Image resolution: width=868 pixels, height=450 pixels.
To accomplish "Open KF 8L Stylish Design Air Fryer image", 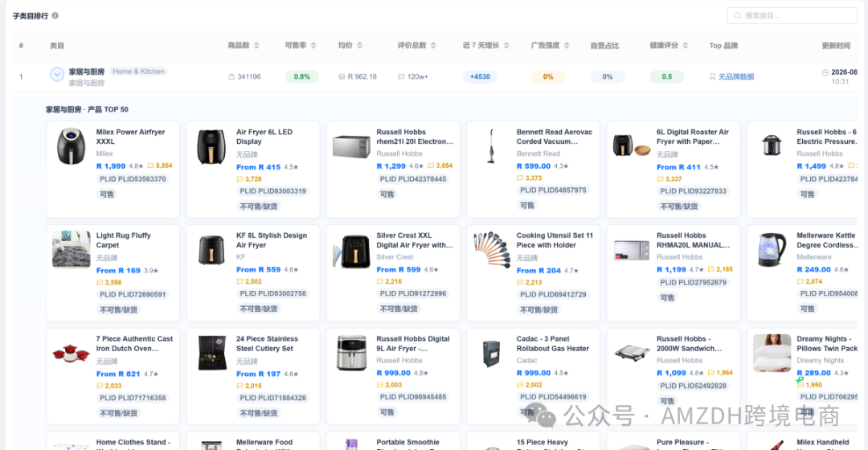I will 211,250.
